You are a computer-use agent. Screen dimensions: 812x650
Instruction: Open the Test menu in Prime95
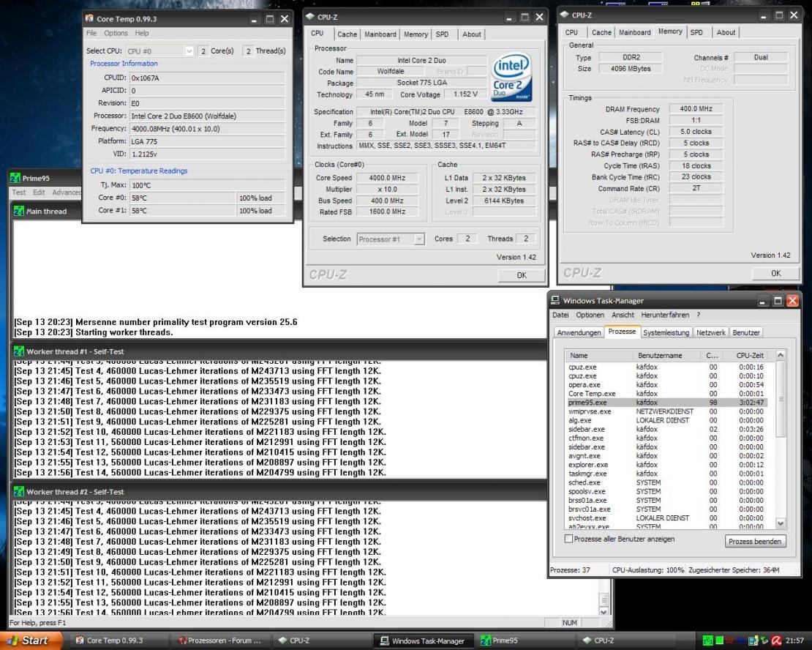pos(18,193)
